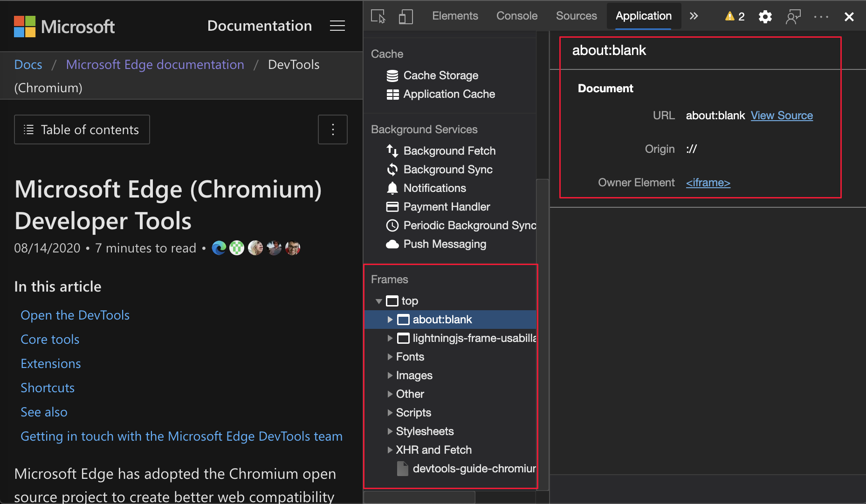Image resolution: width=866 pixels, height=504 pixels.
Task: Select the about:blank frame in Frames tree
Action: 442,320
